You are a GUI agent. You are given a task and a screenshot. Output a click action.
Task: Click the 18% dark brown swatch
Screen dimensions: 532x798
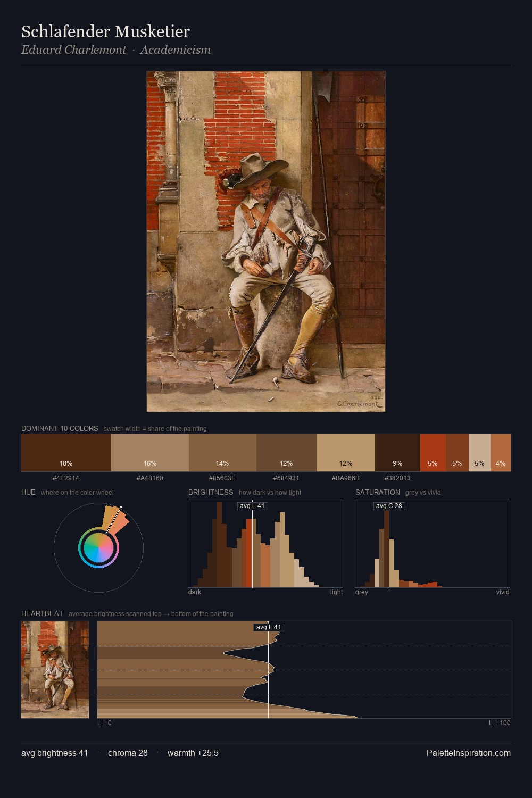[66, 453]
